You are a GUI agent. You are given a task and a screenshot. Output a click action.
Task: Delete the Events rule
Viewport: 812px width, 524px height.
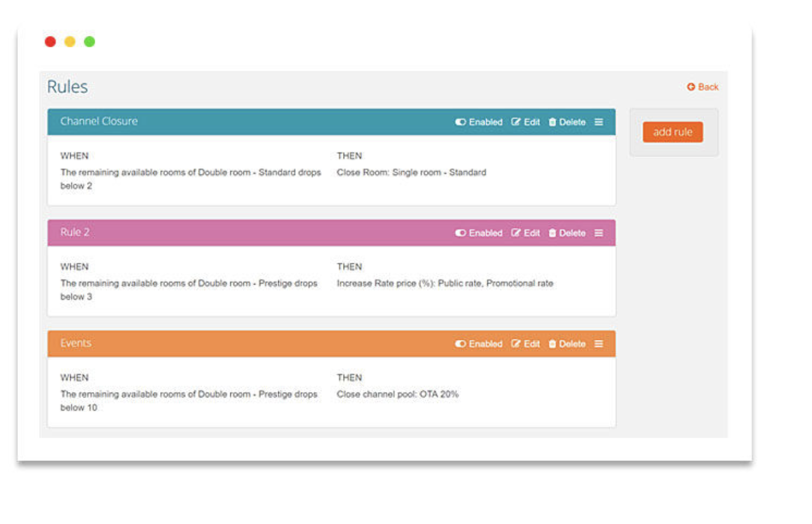(x=567, y=344)
